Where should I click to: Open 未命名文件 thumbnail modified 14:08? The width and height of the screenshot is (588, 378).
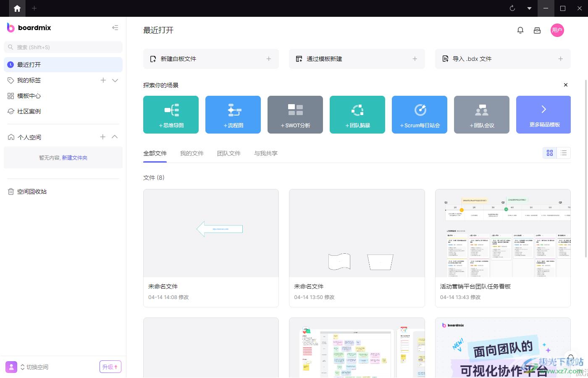[x=211, y=233]
